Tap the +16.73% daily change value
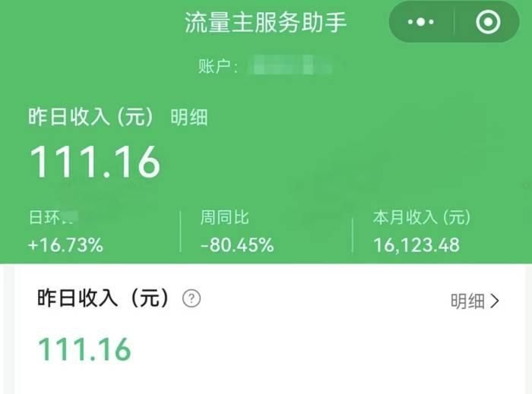Image resolution: width=532 pixels, height=394 pixels. click(x=66, y=245)
